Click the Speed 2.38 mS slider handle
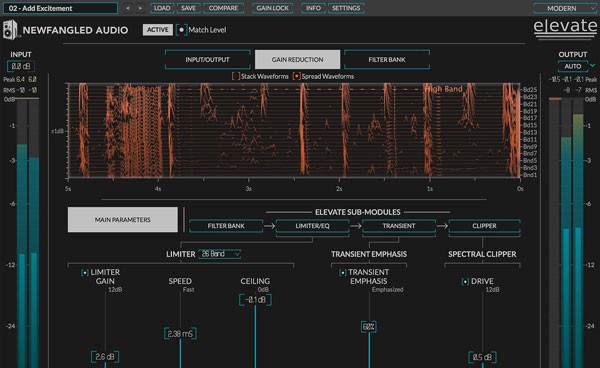Viewport: 600px width, 368px height. coord(180,334)
